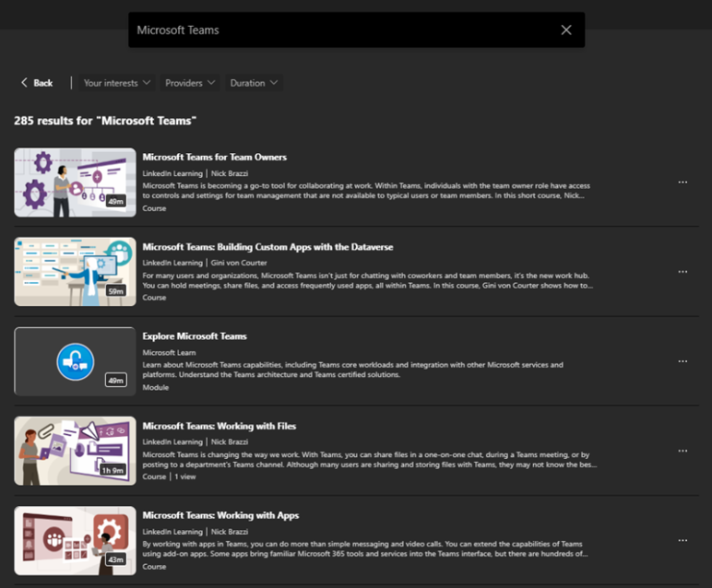
Task: Open Microsoft Teams: Working with Apps title link
Action: [x=220, y=515]
